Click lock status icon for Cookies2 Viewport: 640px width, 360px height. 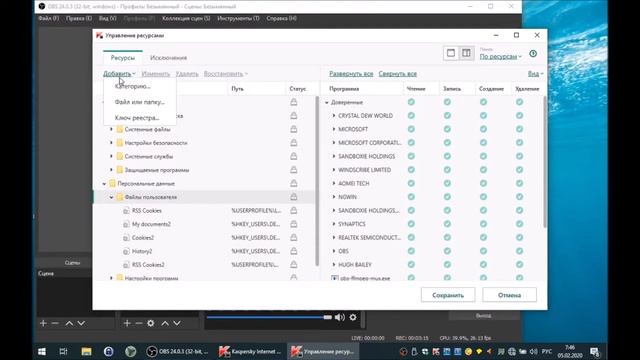[x=293, y=238]
